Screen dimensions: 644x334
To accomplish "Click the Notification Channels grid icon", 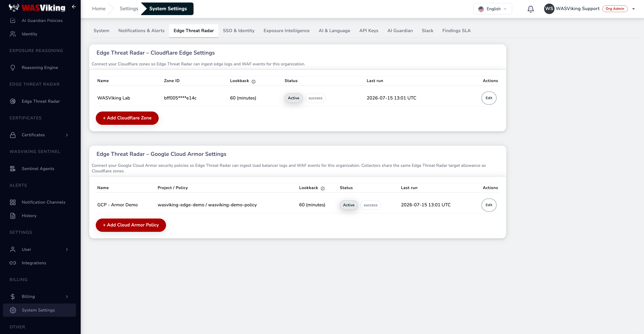I will point(13,202).
